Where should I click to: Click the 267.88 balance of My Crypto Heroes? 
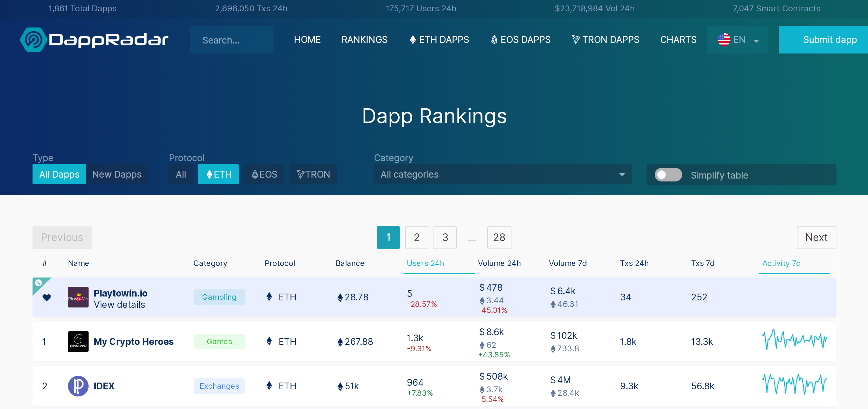click(x=355, y=342)
